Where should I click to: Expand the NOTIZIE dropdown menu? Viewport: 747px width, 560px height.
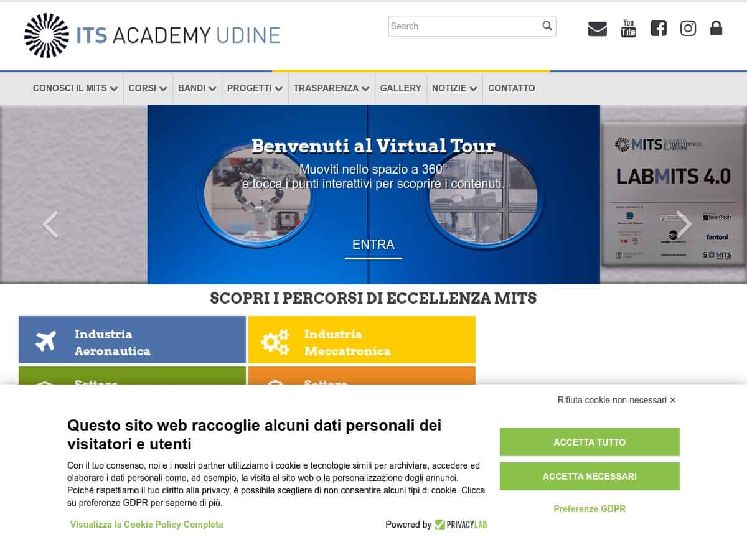coord(455,88)
